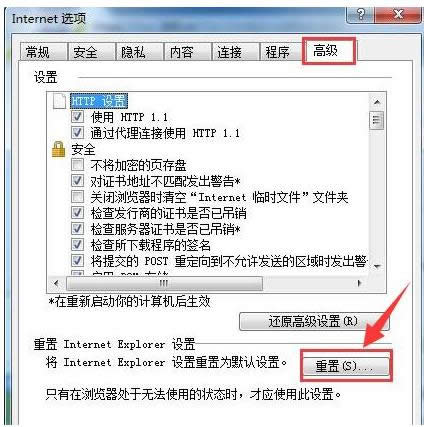
Task: Uncheck 使用 HTTP 1.1 checkbox
Action: pyautogui.click(x=77, y=117)
